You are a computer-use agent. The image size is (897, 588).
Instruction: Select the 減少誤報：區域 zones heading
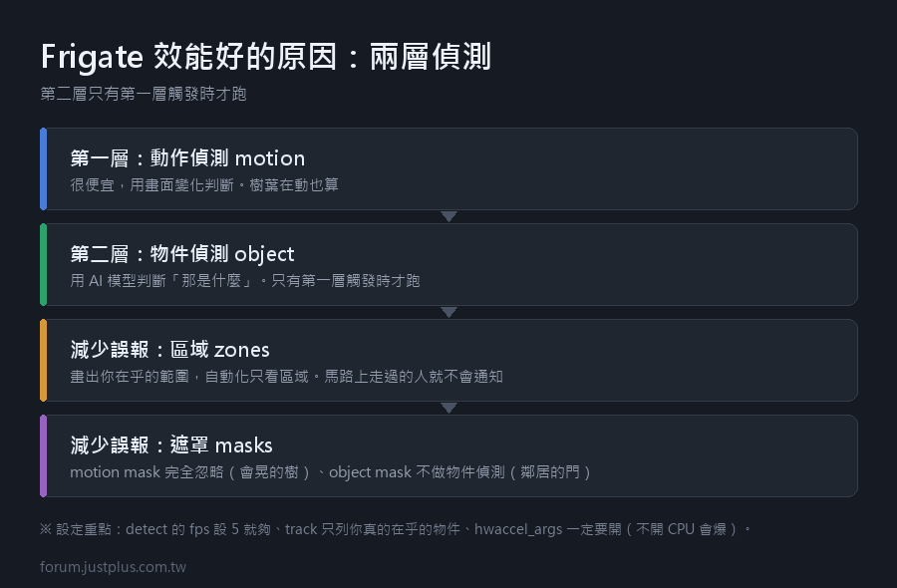pyautogui.click(x=169, y=350)
